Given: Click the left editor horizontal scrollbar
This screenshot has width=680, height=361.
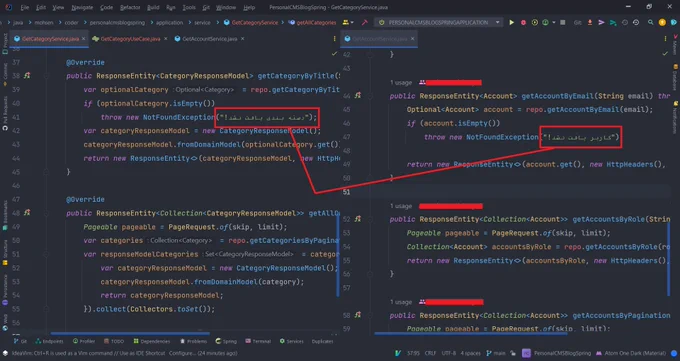Looking at the screenshot, I should pyautogui.click(x=130, y=334).
